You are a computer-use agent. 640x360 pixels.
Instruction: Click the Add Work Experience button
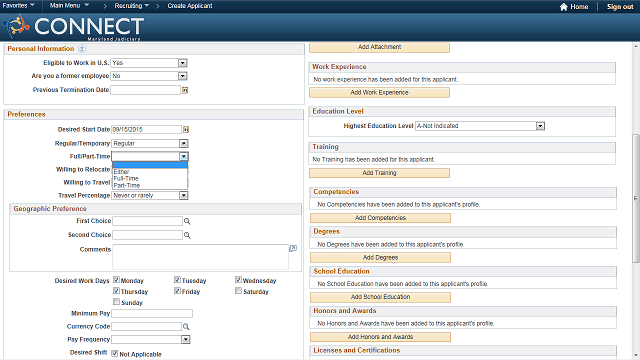[379, 93]
